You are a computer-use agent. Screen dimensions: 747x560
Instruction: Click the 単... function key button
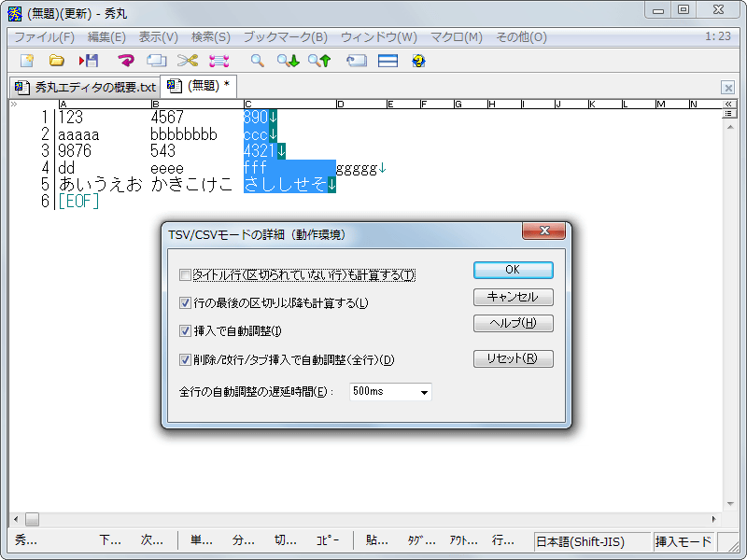tap(202, 540)
